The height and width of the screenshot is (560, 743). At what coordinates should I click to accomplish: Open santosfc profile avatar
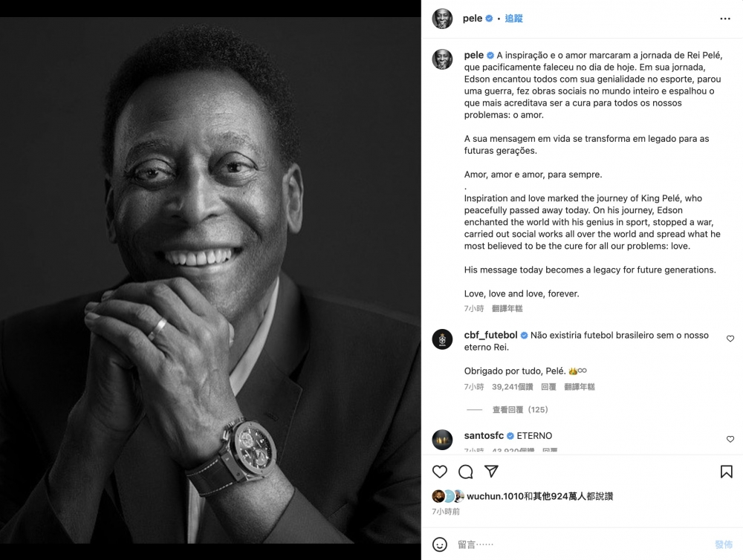point(443,439)
